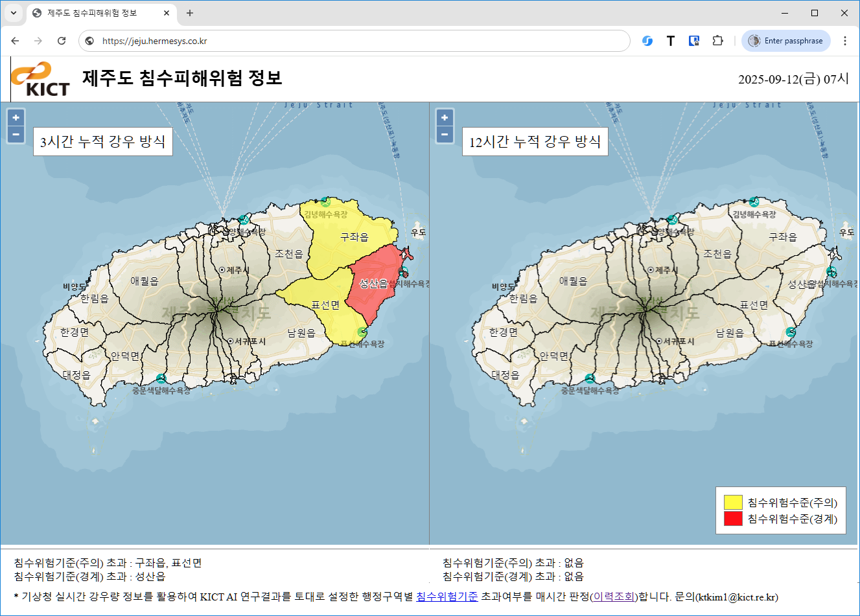Close the 제주도 침수피해위험 정보 tab
The image size is (860, 616).
(167, 13)
